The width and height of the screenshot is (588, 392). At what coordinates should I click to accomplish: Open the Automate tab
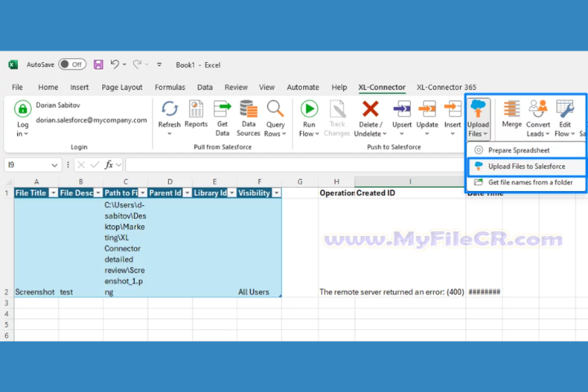(x=303, y=87)
